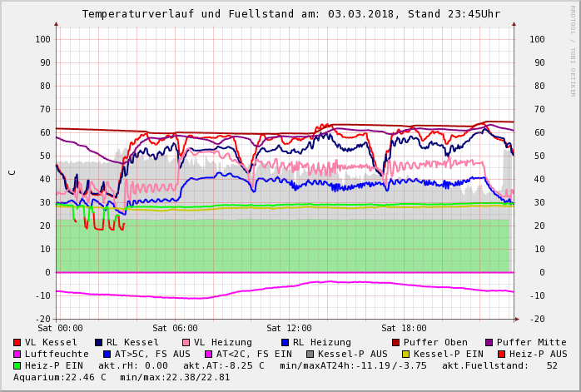Select the purple Puffer Mitte swatch

(489, 342)
